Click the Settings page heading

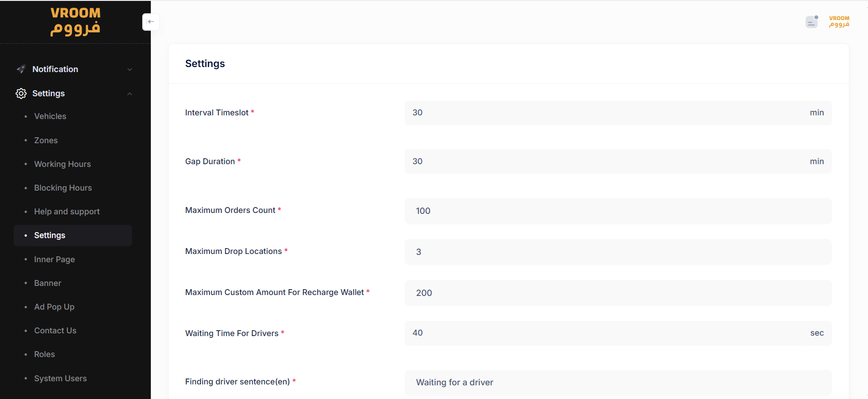205,64
